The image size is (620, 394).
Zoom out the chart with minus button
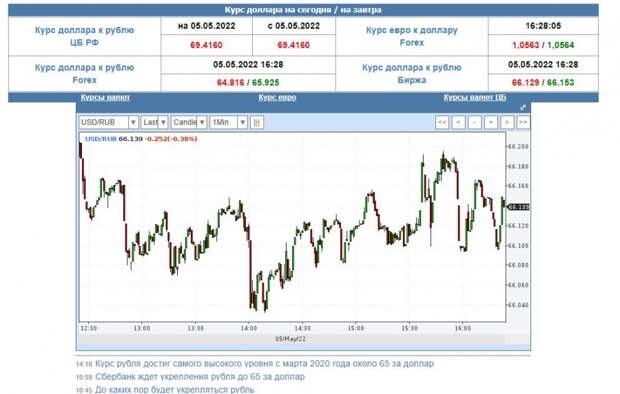tap(474, 122)
